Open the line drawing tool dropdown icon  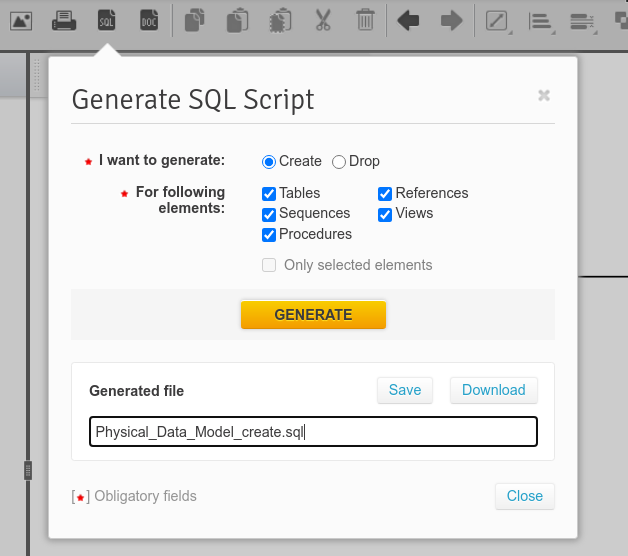coord(498,22)
